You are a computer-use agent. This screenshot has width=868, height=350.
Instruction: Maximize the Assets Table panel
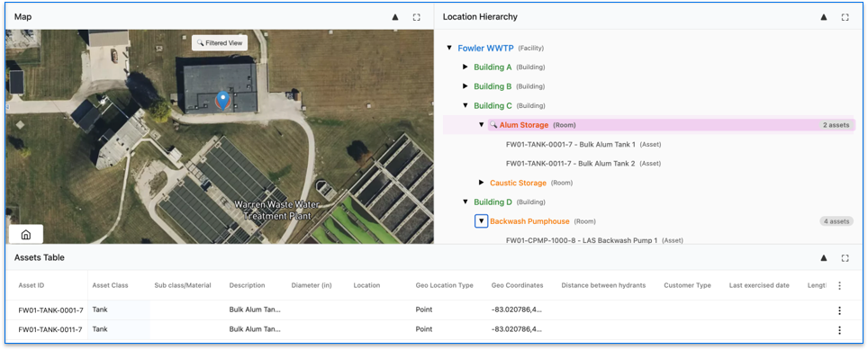click(845, 257)
